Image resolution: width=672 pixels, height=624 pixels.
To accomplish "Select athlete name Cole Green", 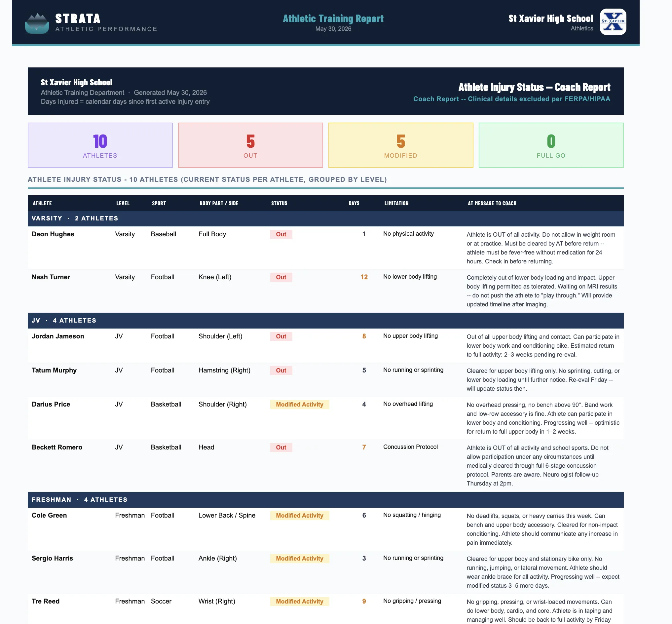I will click(x=49, y=515).
